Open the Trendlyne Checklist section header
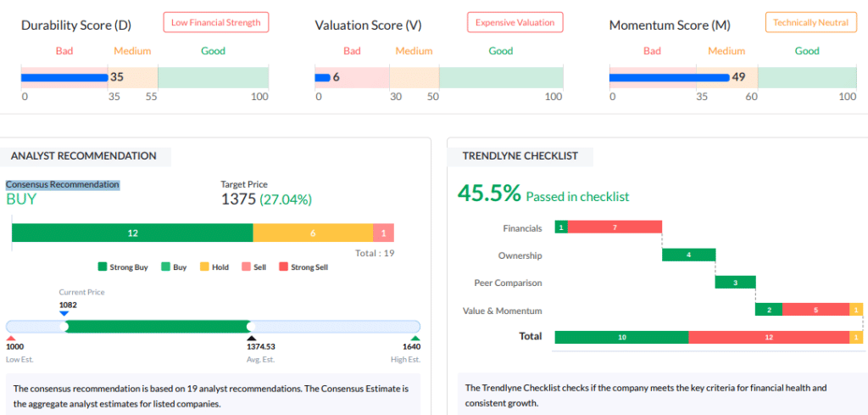The width and height of the screenshot is (868, 415). 520,156
